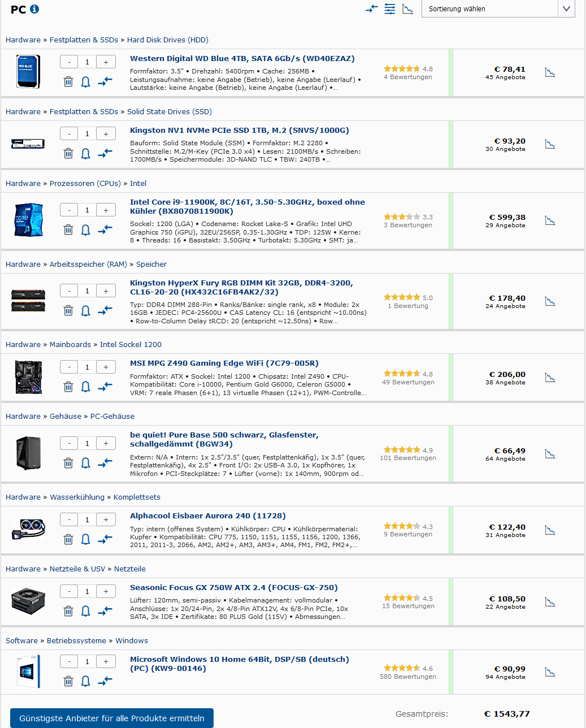Go to Prozessoren (CPUs) breadcrumb link
The image size is (586, 728).
click(x=85, y=183)
